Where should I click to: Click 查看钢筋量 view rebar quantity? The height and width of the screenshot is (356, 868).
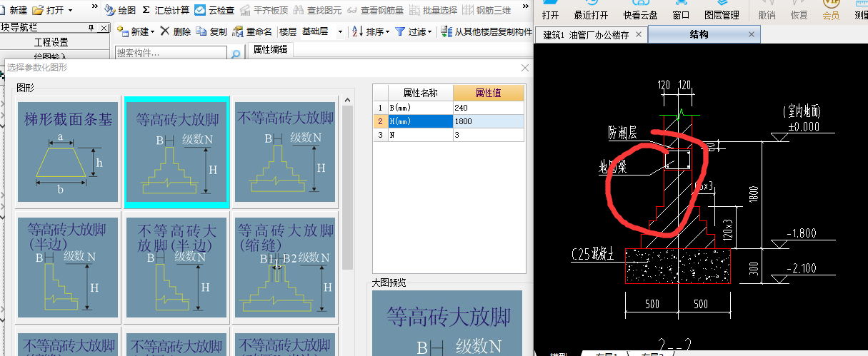pyautogui.click(x=375, y=10)
